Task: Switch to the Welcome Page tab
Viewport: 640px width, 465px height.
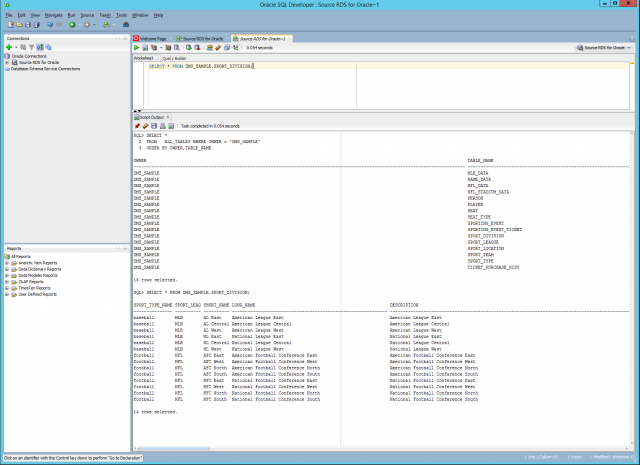Action: [151, 39]
